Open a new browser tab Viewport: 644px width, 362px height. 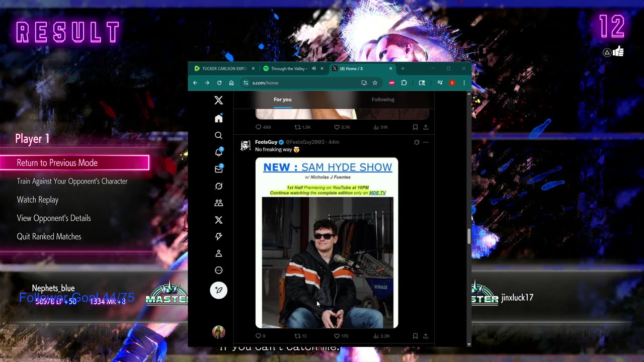(x=403, y=68)
